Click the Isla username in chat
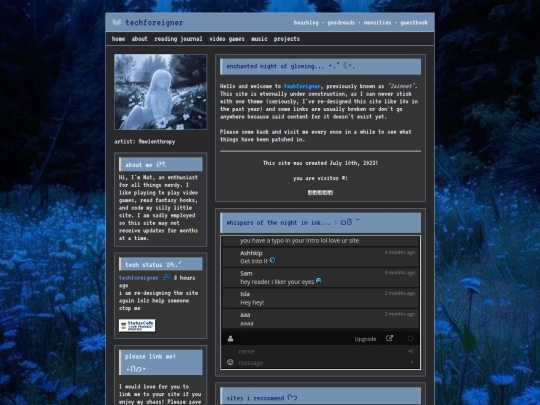The height and width of the screenshot is (405, 540). click(245, 294)
